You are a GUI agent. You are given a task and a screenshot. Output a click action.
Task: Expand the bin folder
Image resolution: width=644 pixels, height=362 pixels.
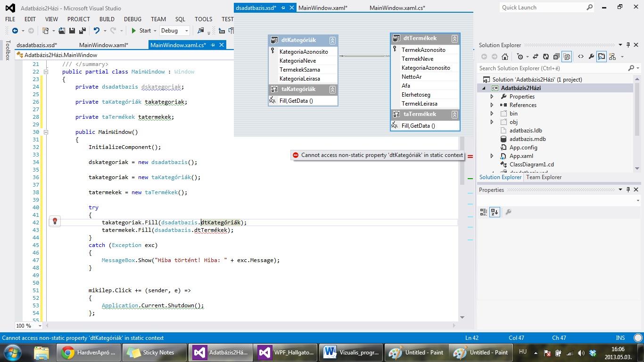point(492,114)
